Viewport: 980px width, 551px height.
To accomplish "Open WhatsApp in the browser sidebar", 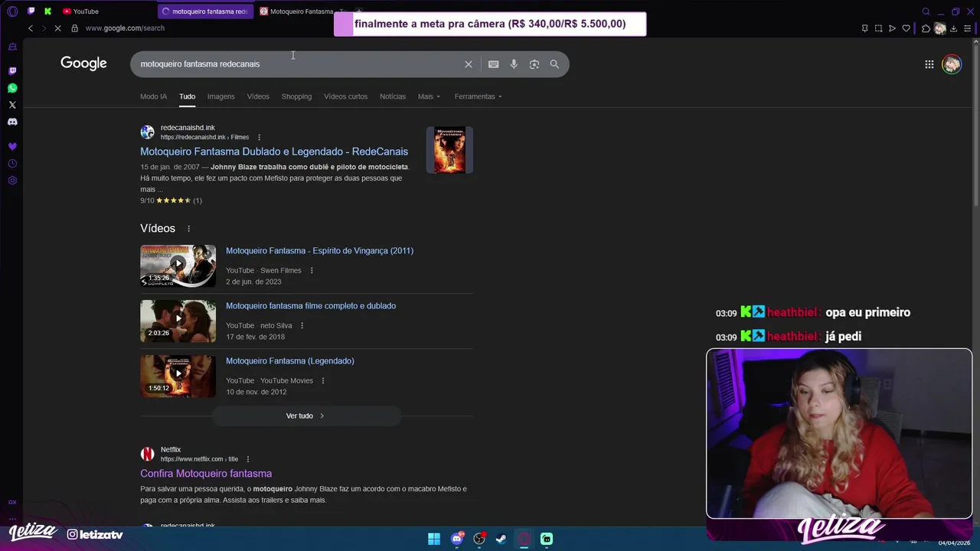I will pyautogui.click(x=12, y=88).
